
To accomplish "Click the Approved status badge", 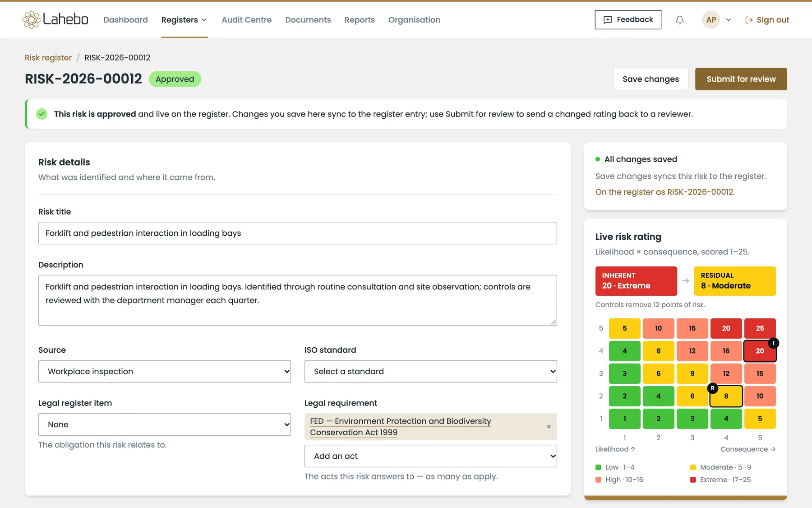I will (x=175, y=79).
